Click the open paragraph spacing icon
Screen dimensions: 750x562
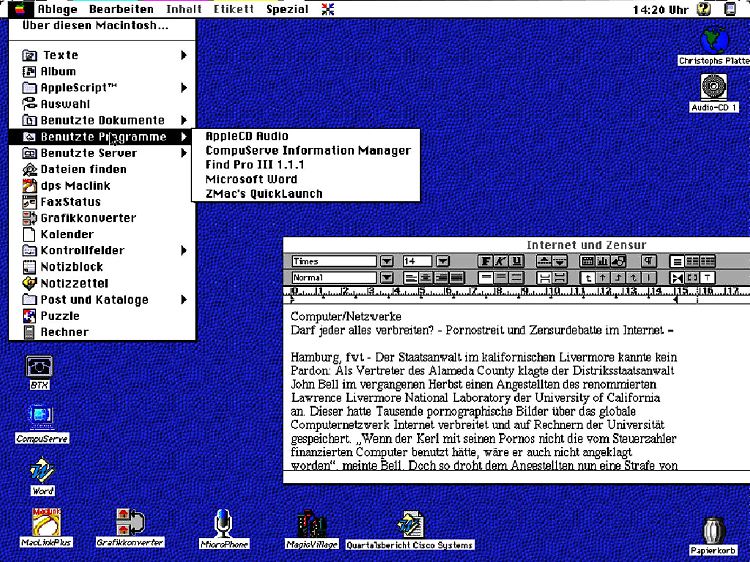click(560, 277)
